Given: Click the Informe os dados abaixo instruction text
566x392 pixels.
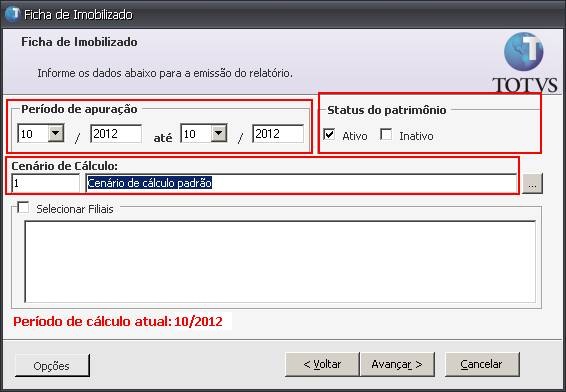Looking at the screenshot, I should click(x=165, y=73).
